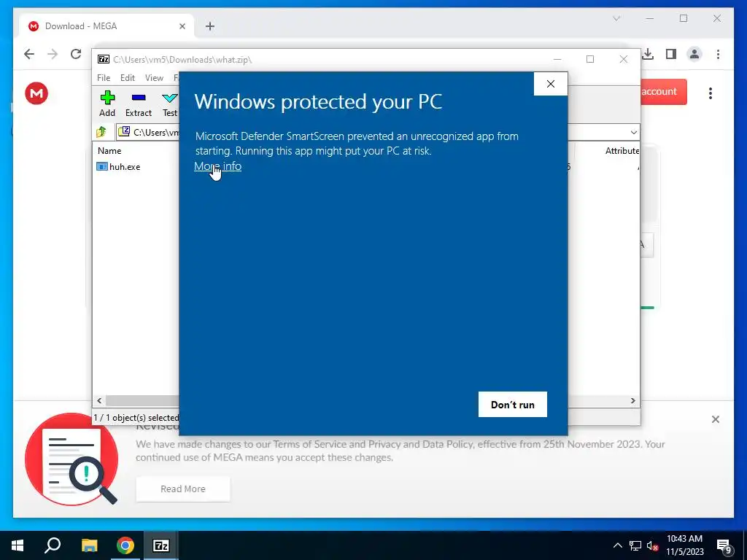Viewport: 747px width, 560px height.
Task: Open the Windows Start menu
Action: click(x=18, y=545)
